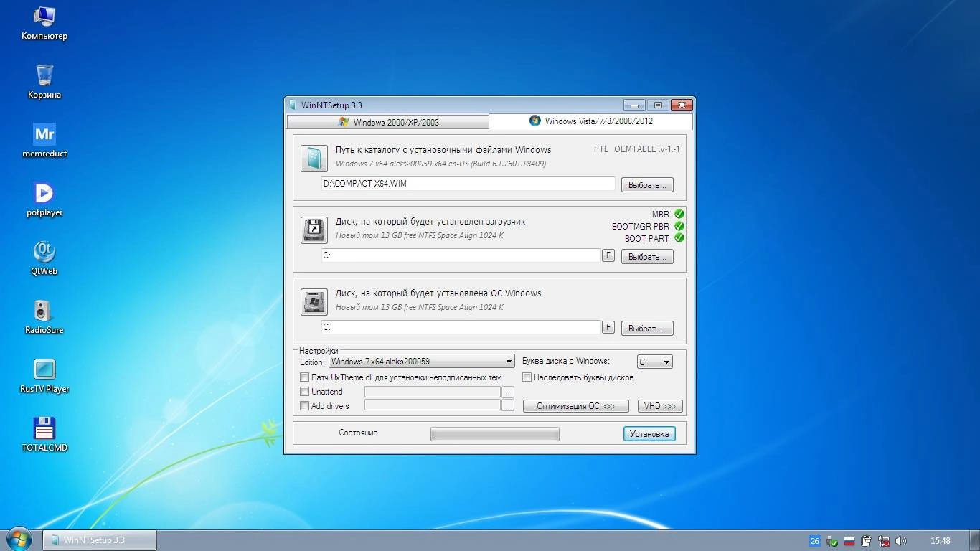
Task: Click the network connection tray icon
Action: click(884, 541)
